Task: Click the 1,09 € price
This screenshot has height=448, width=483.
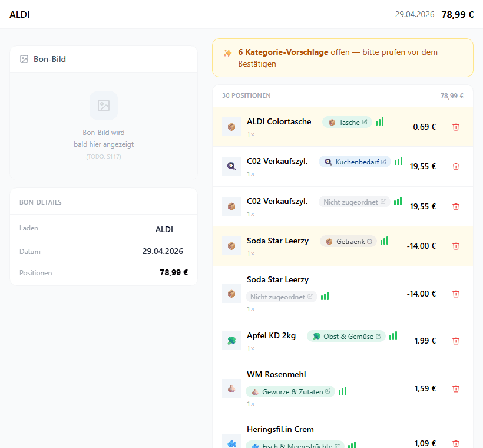Action: [x=425, y=443]
